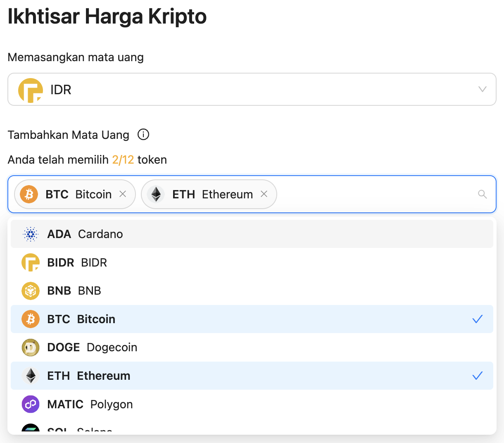The width and height of the screenshot is (504, 443).
Task: Select ADA Cardano from the list
Action: (x=252, y=234)
